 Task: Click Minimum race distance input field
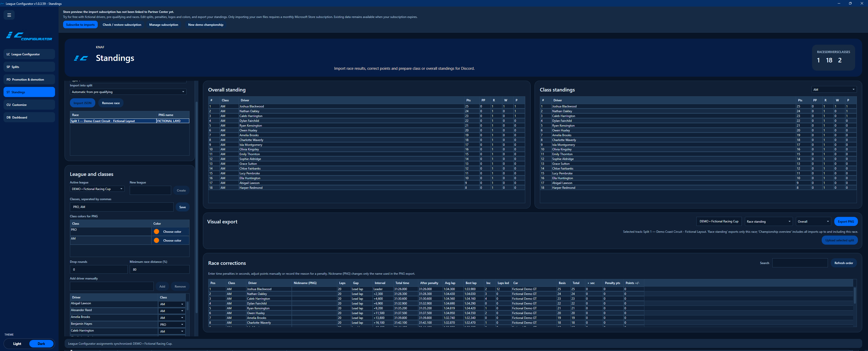tap(159, 269)
